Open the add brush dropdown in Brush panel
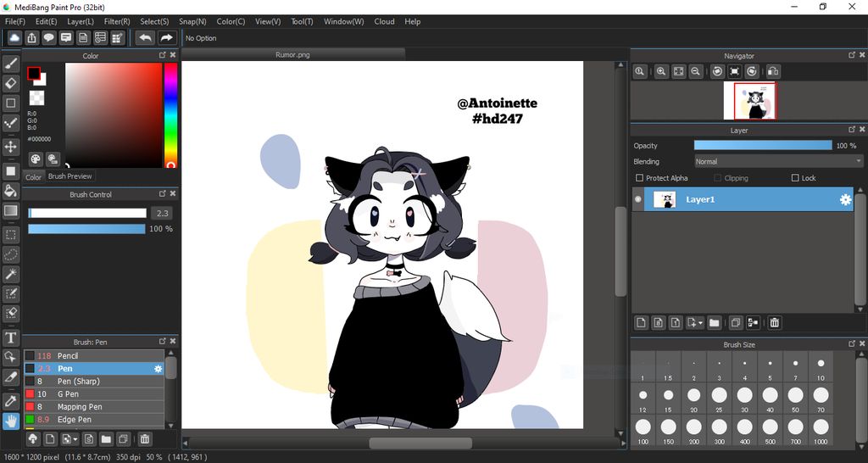868x463 pixels. [x=75, y=440]
